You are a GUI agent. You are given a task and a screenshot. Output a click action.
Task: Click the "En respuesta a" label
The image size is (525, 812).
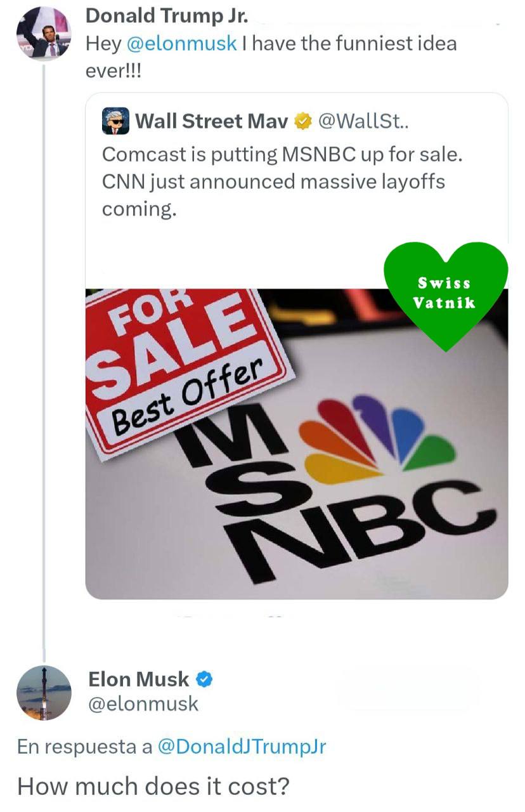[x=84, y=747]
